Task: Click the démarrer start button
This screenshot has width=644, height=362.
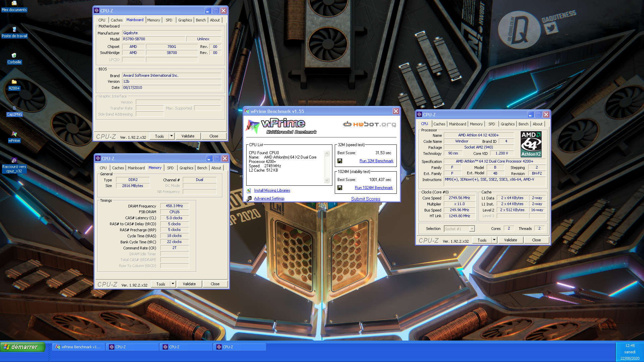Action: [x=22, y=347]
